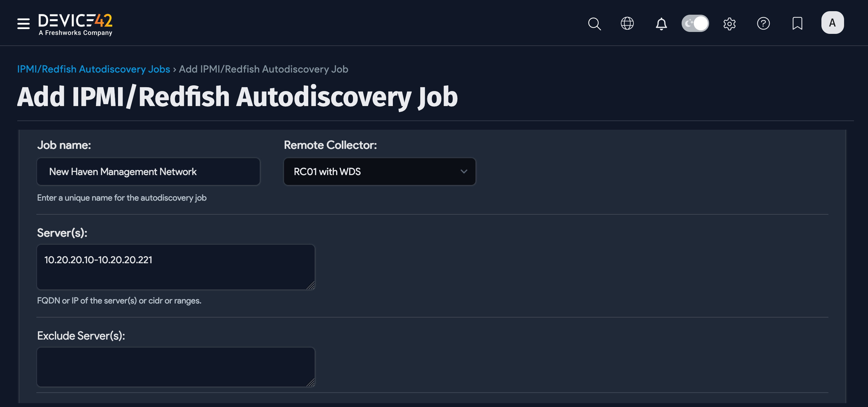Open the search panel
868x407 pixels.
click(x=595, y=23)
